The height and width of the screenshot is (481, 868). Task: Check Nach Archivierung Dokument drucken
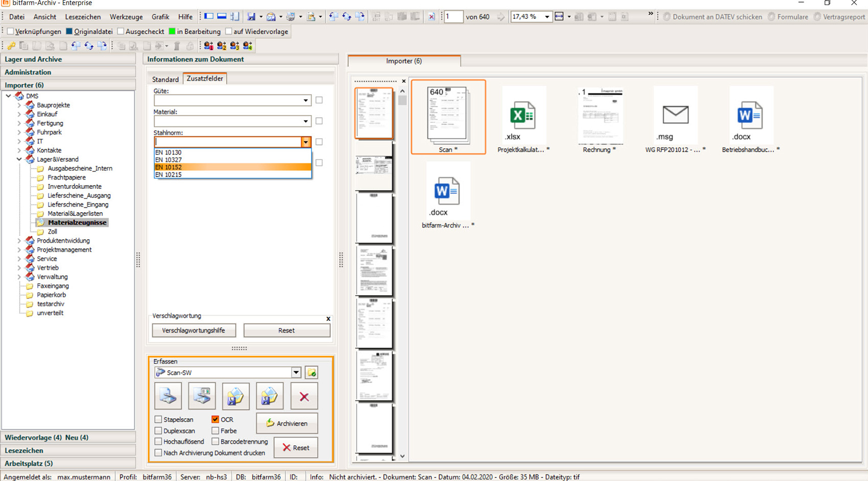pyautogui.click(x=158, y=452)
